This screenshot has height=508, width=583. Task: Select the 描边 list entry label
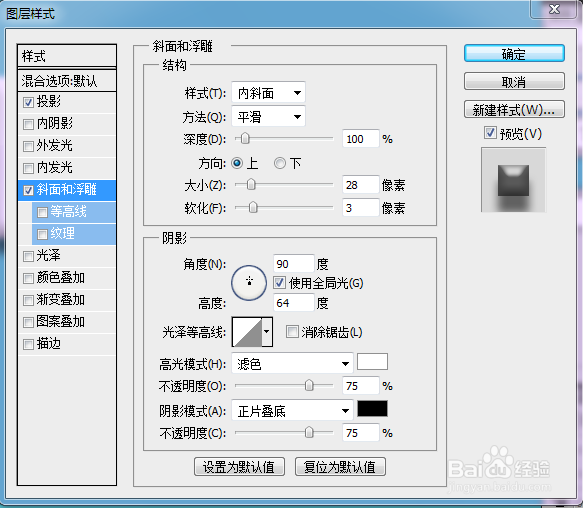coord(48,344)
